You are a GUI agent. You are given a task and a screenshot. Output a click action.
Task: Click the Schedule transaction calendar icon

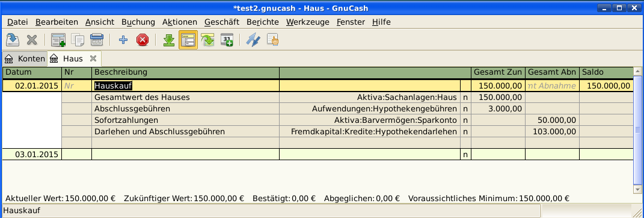pos(227,40)
